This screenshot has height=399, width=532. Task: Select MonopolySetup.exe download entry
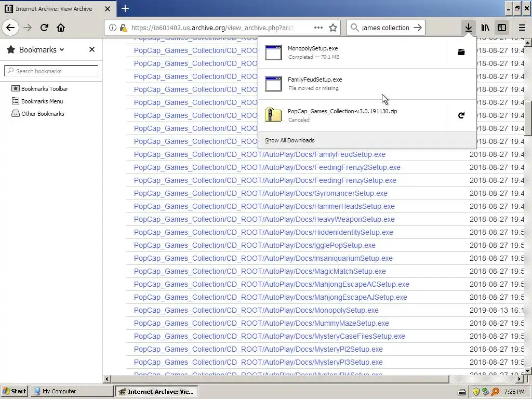point(352,52)
